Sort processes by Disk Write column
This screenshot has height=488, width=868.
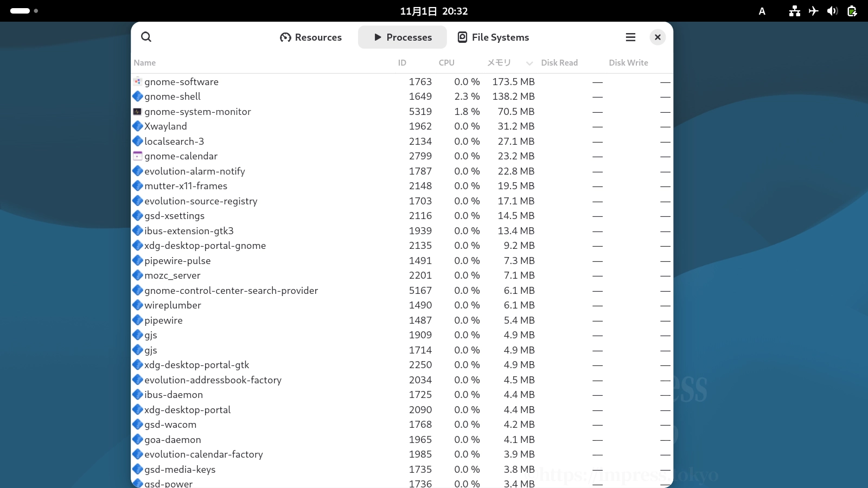coord(628,62)
